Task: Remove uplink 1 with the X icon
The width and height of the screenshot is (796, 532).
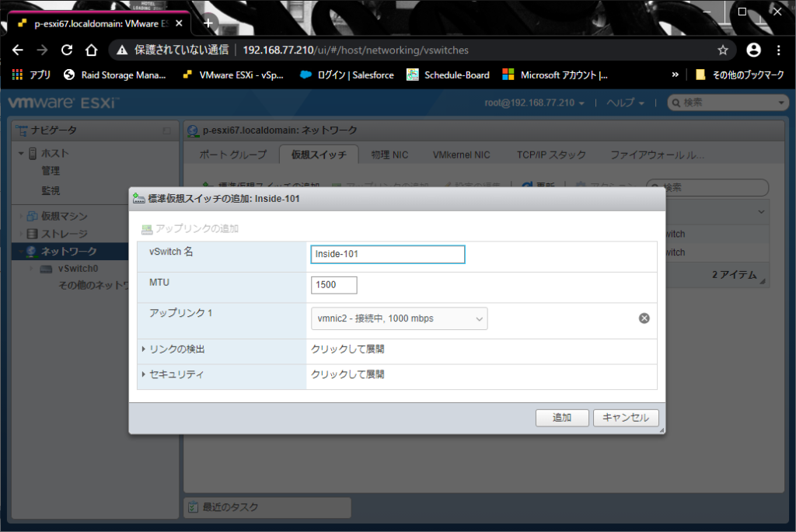Action: click(644, 318)
